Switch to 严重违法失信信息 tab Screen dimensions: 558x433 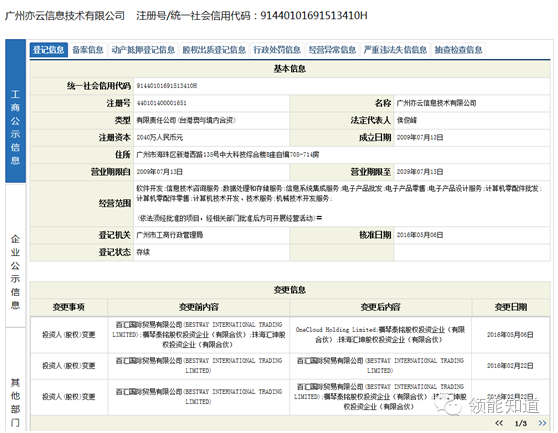tap(395, 50)
